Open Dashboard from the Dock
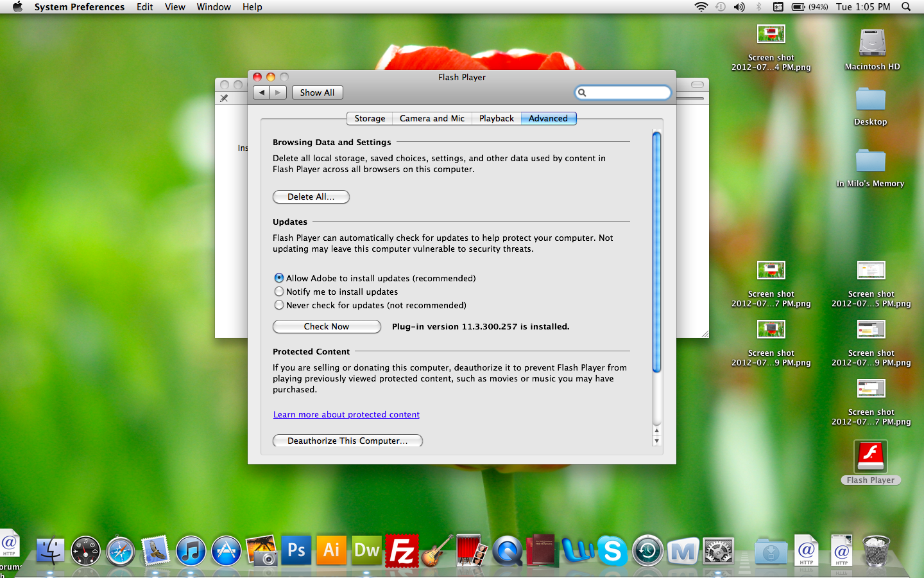The height and width of the screenshot is (578, 924). (85, 551)
